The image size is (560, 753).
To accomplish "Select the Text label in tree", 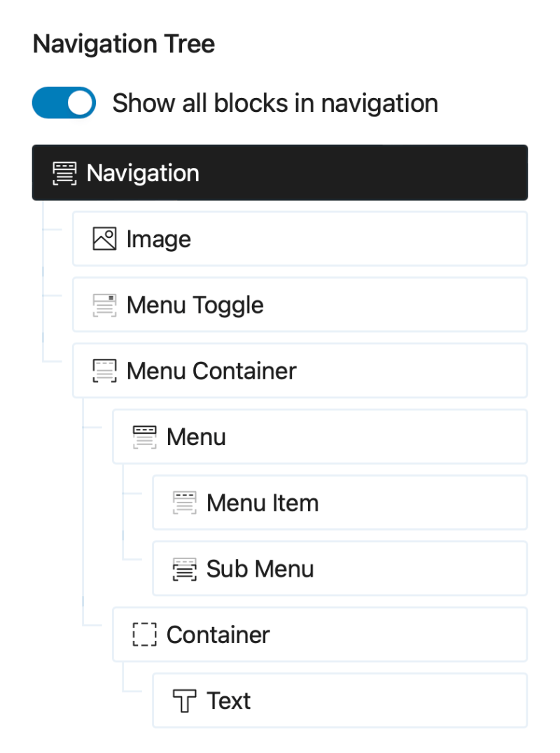I will [x=229, y=701].
